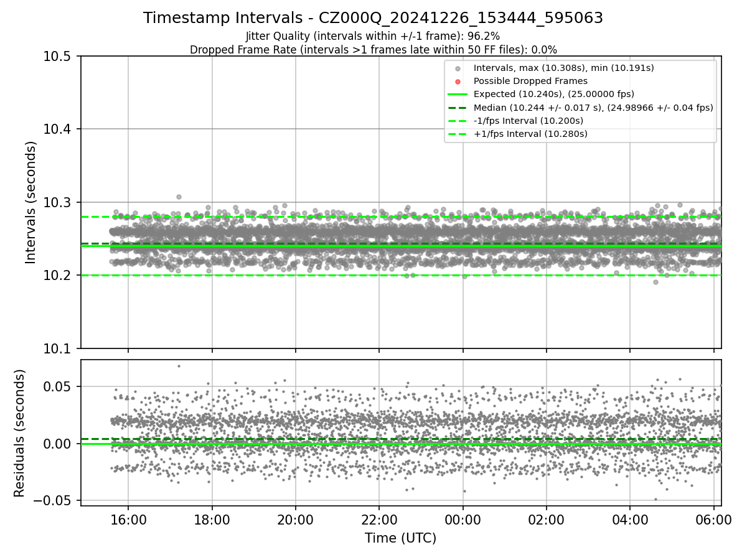Click the -1/fps Interval legend line sample
This screenshot has height=560, width=747.
coord(458,121)
